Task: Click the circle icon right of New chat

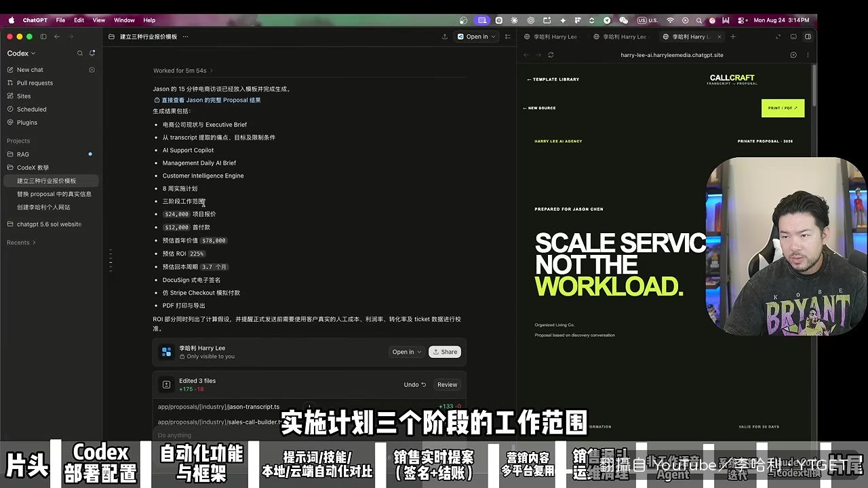Action: click(92, 70)
